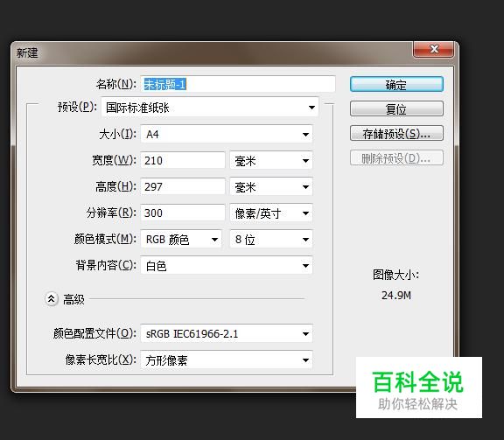Click the 分辨率 resolution field with 300
Image resolution: width=504 pixels, height=440 pixels.
pos(183,213)
